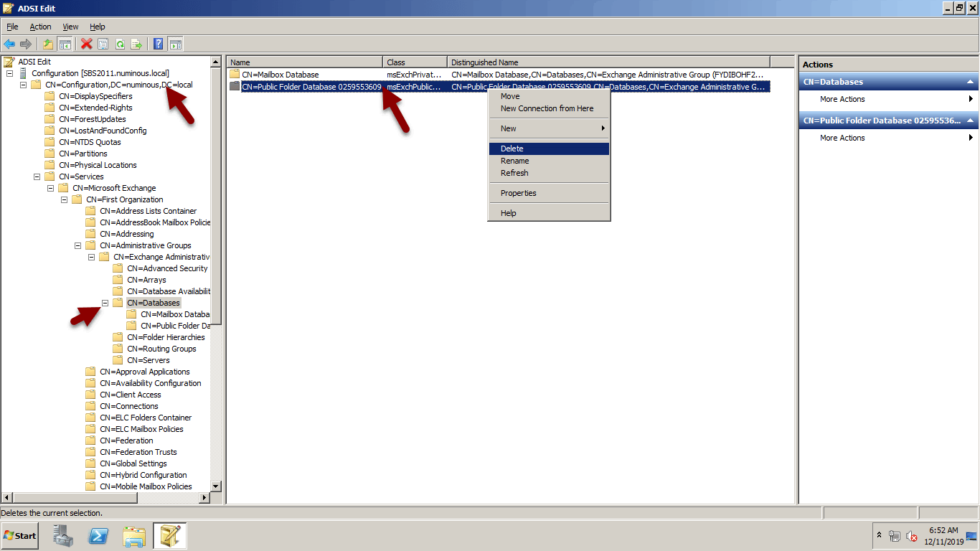The image size is (980, 551).
Task: Sort by the Distinguished Name column header
Action: pyautogui.click(x=608, y=62)
